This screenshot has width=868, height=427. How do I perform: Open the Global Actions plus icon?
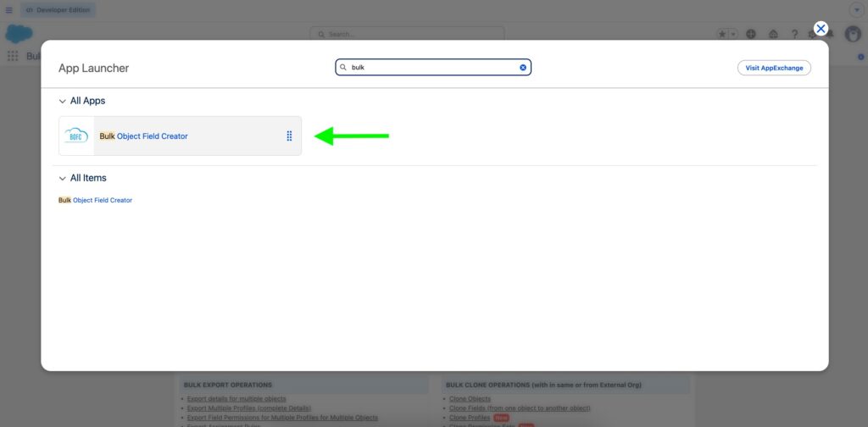tap(751, 34)
